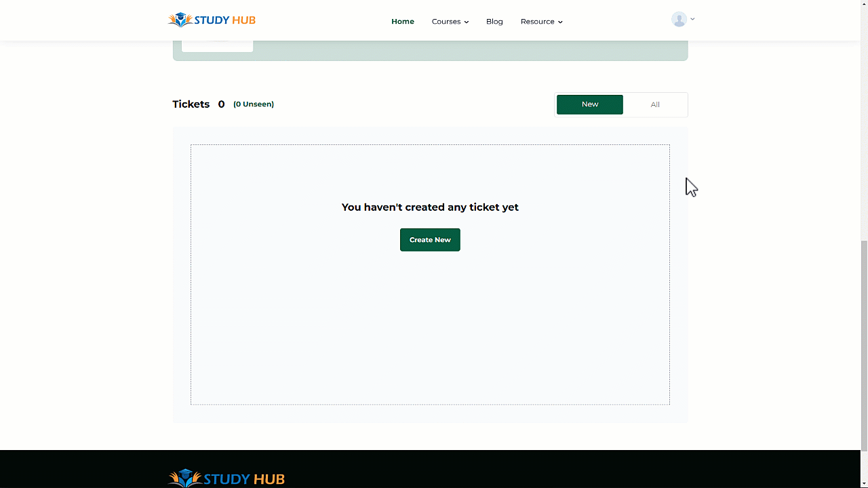Open the Courses menu item

[x=446, y=22]
